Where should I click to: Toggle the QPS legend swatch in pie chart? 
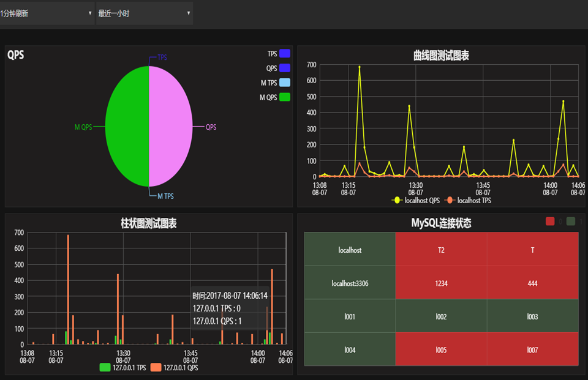click(285, 68)
